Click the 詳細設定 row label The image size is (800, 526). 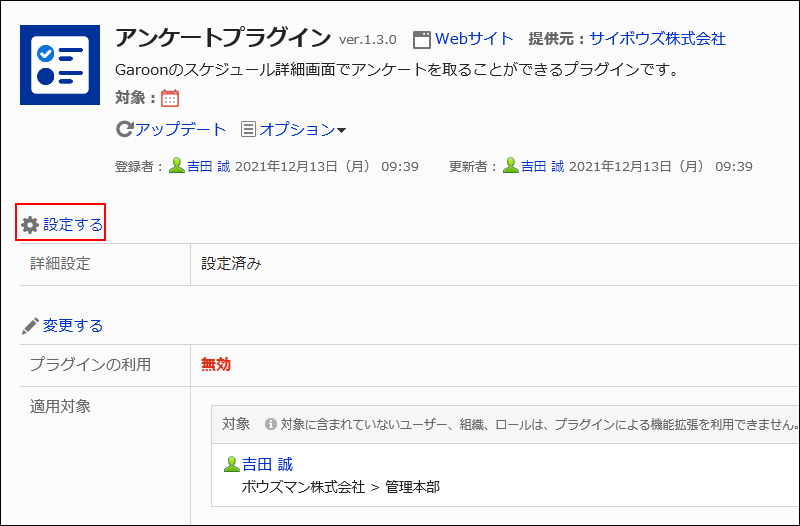(60, 263)
